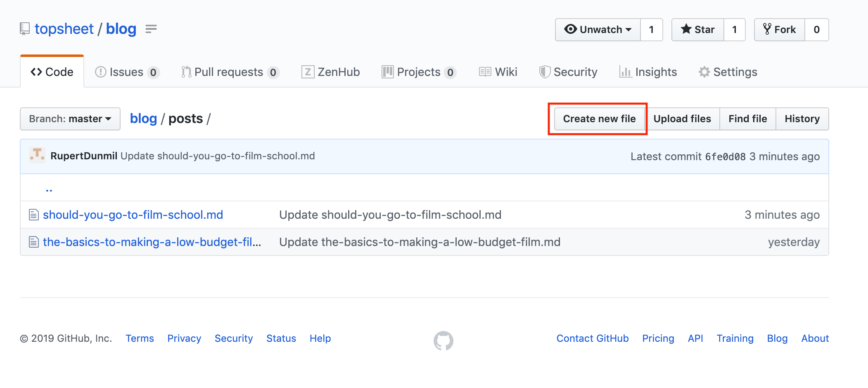This screenshot has width=868, height=388.
Task: Switch to the Insights tab
Action: coord(648,72)
